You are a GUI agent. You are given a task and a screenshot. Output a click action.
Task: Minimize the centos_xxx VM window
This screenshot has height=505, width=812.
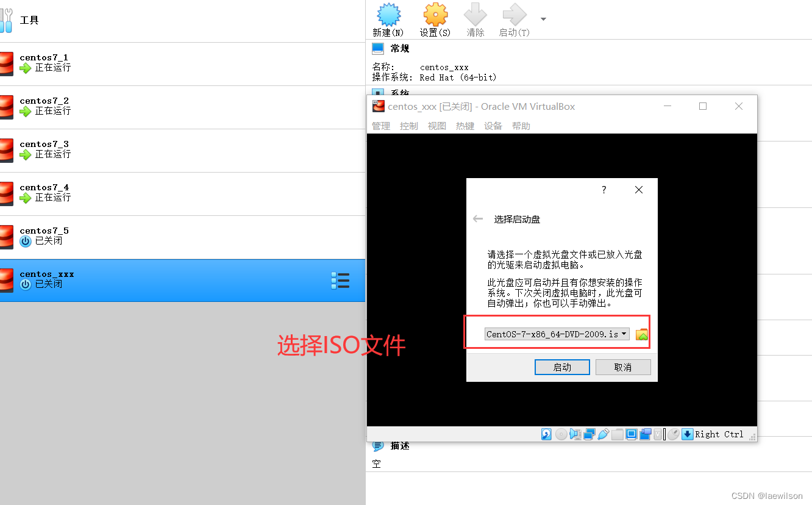[x=668, y=106]
